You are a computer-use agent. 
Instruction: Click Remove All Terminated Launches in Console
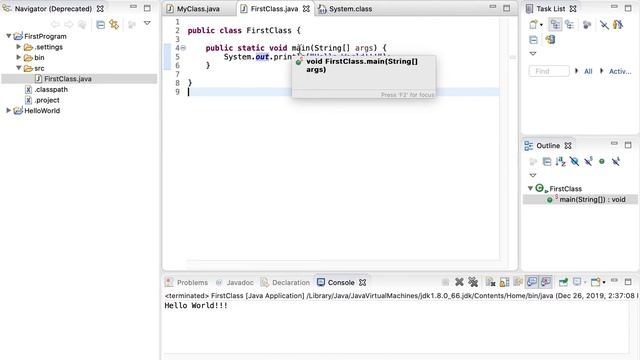click(473, 282)
